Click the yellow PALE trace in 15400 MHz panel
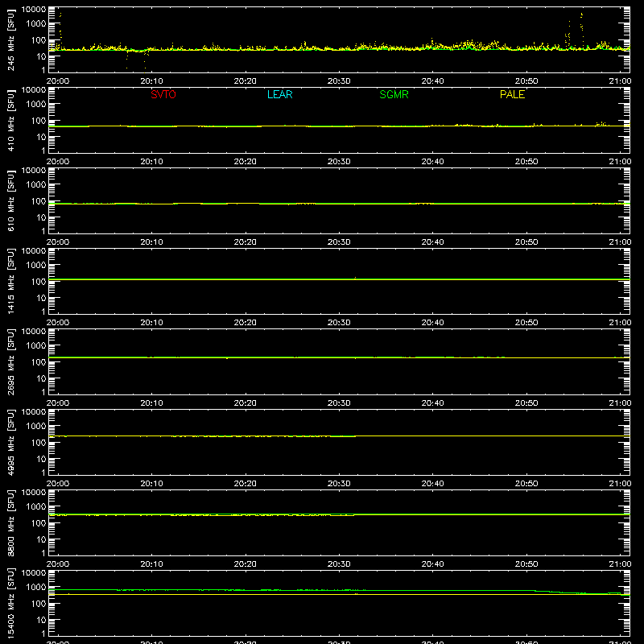 pos(339,594)
